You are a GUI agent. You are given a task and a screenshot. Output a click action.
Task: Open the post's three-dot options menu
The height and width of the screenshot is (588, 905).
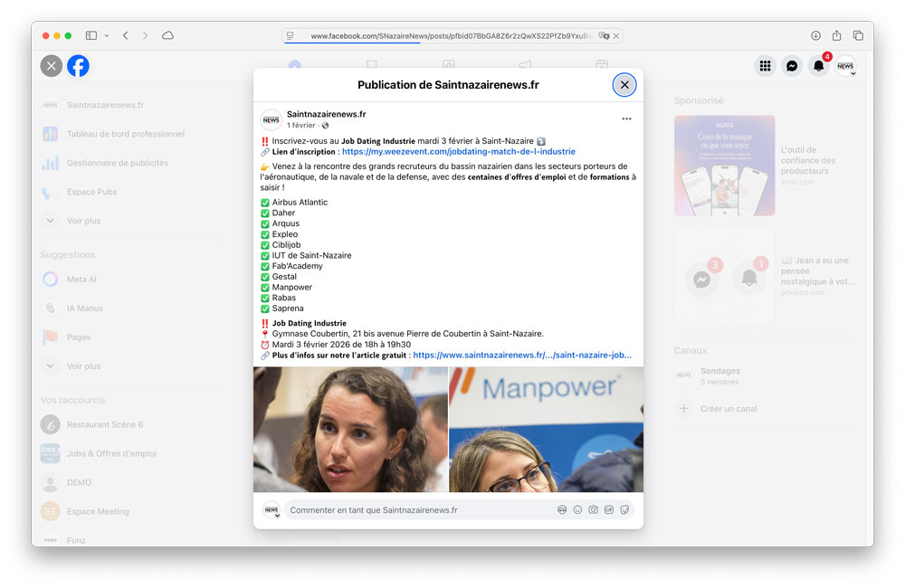pyautogui.click(x=626, y=119)
